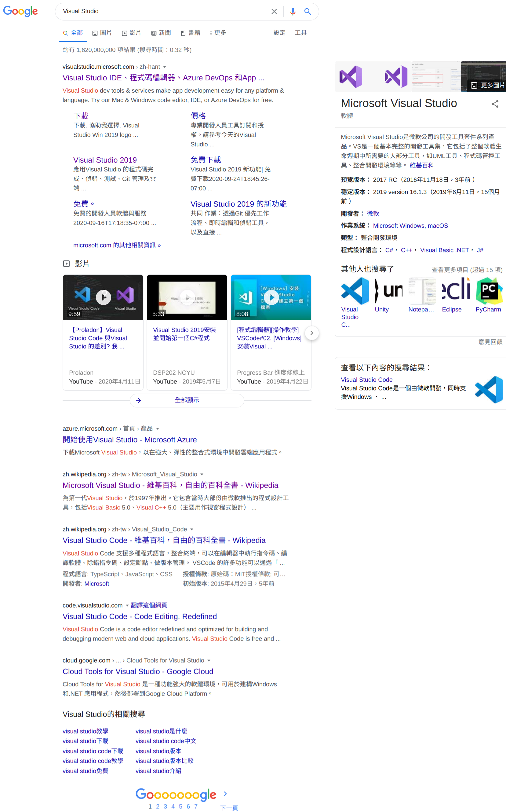
Task: Expand dropdown next to code.visualstudio.com
Action: pyautogui.click(x=127, y=605)
